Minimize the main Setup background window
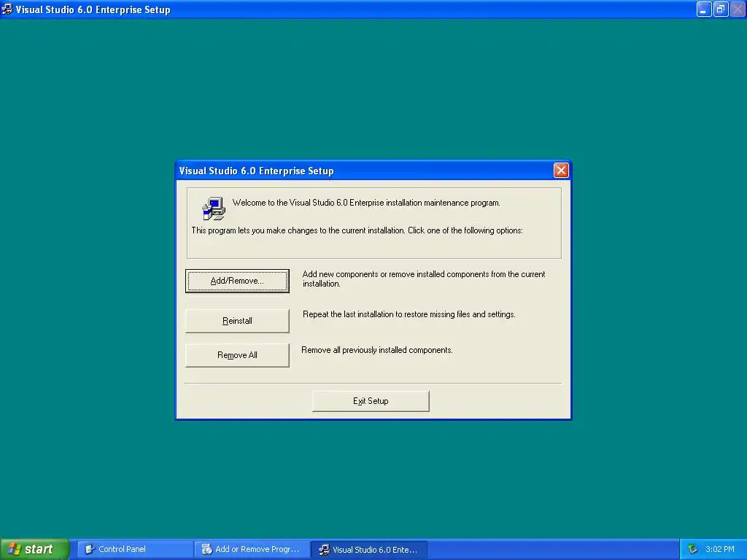Viewport: 747px width, 560px height. [x=704, y=9]
